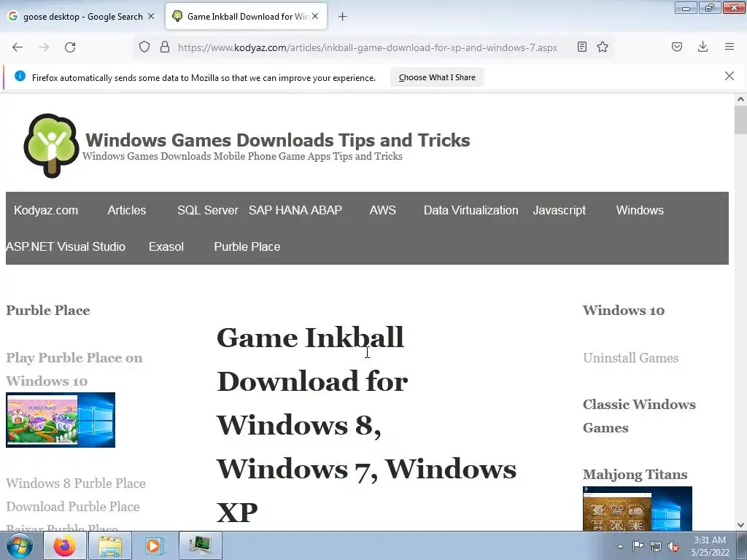The height and width of the screenshot is (560, 747).
Task: Click the URL address bar
Action: pos(368,47)
